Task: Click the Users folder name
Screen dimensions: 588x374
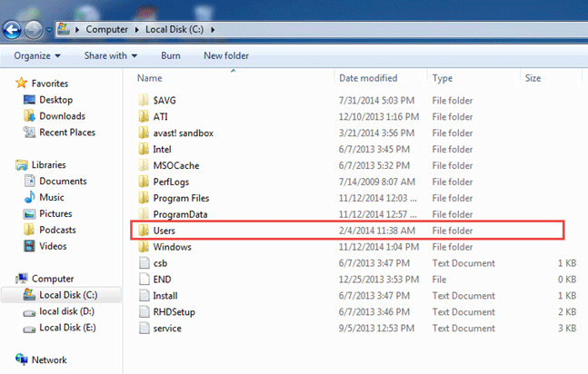Action: click(x=164, y=231)
